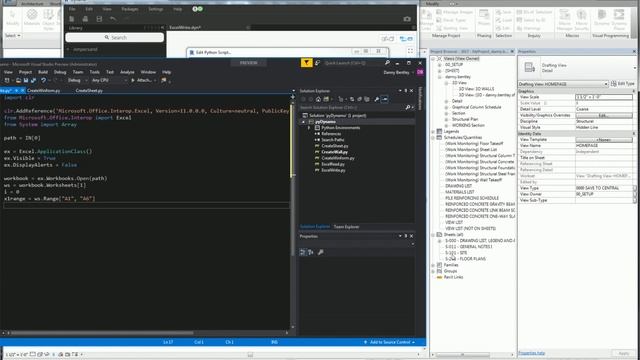Click the camera export icon in Dynamo window
The image size is (640, 360).
[x=407, y=19]
